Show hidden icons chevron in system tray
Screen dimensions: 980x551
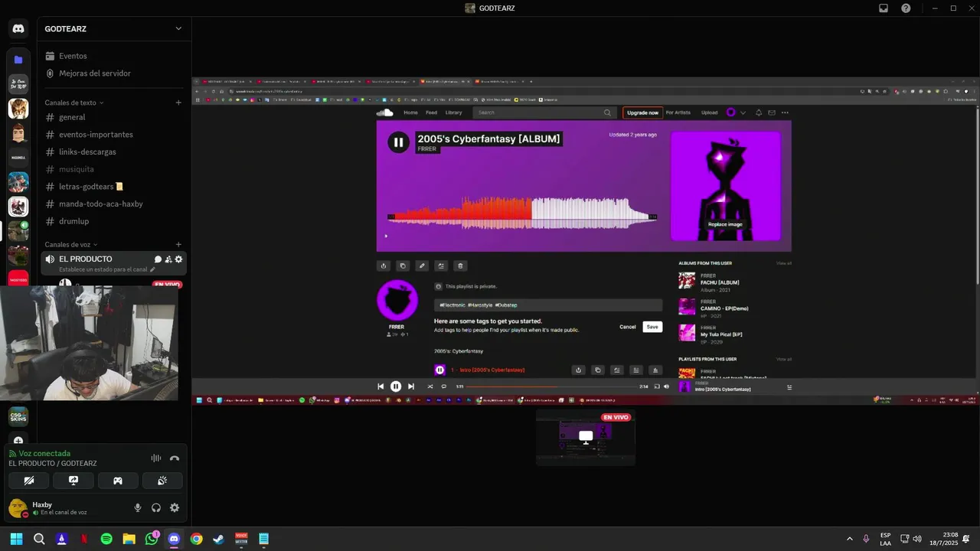[849, 539]
